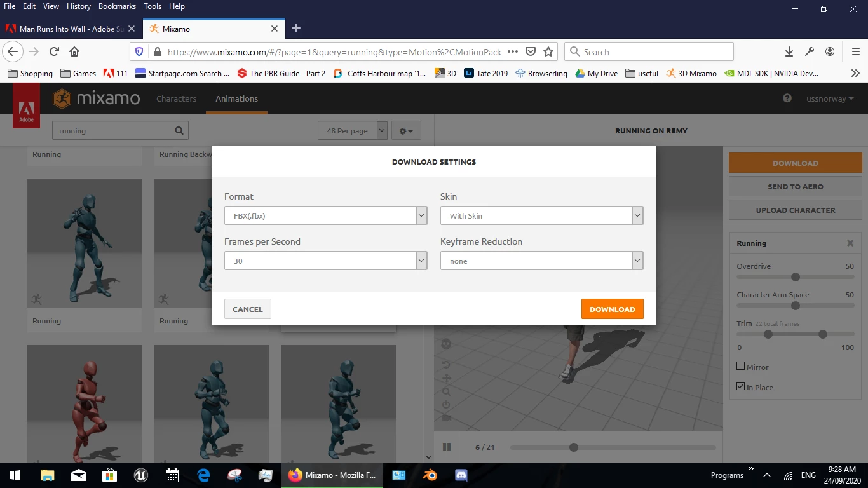Viewport: 868px width, 488px height.
Task: Switch to Man Runs Into Wall tab
Action: [x=71, y=29]
